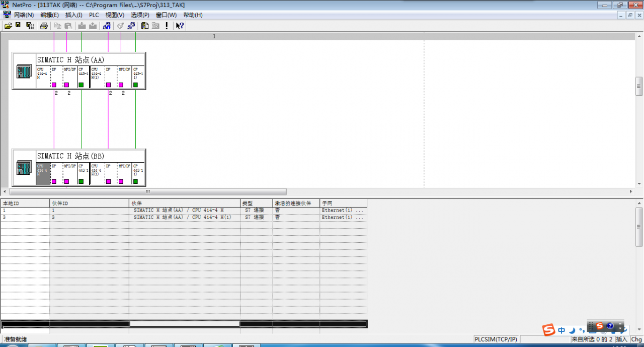Click the right arrow of the horizontal scrollbar
The width and height of the screenshot is (644, 347).
pyautogui.click(x=632, y=192)
